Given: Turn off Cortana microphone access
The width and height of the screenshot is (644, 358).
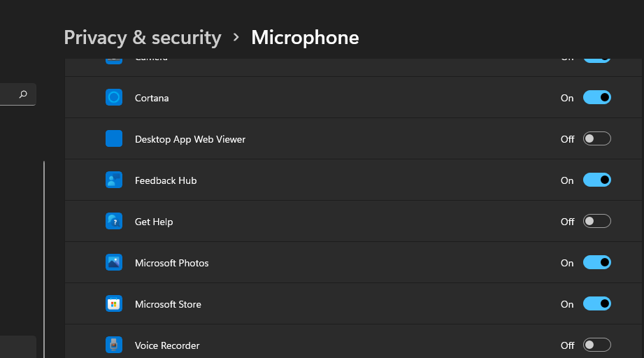Looking at the screenshot, I should [596, 98].
